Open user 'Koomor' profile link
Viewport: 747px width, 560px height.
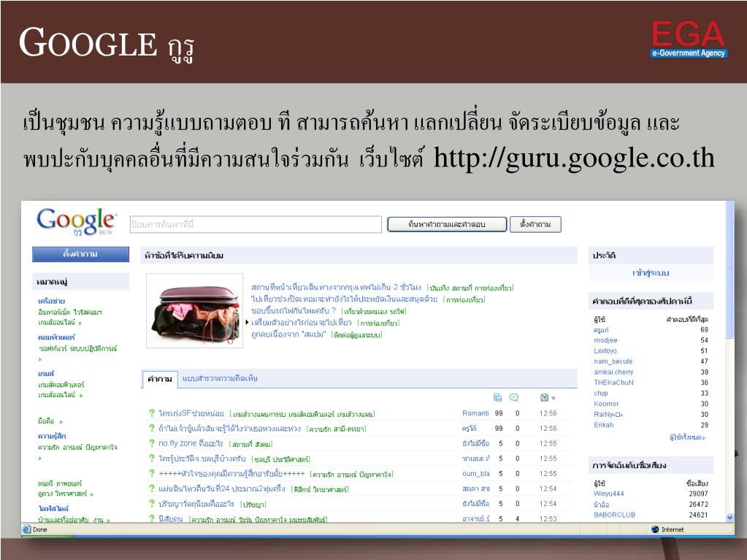pyautogui.click(x=606, y=403)
